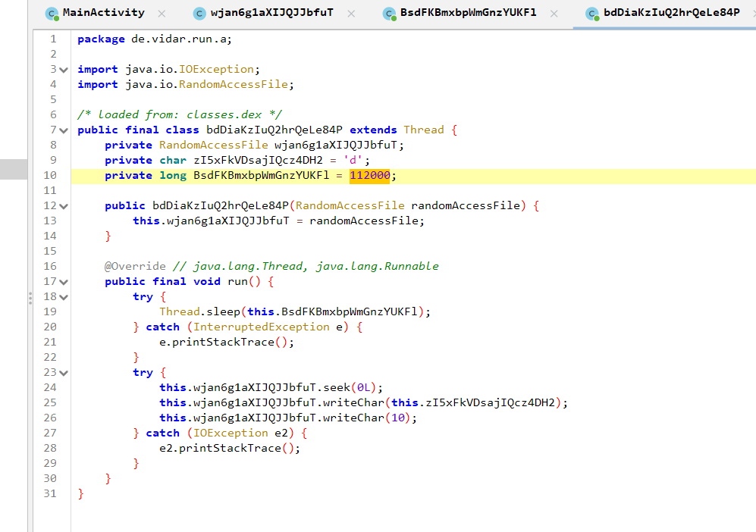Open the BsdFKBmxbpWmGnzYUKFl tab
Screen dimensions: 756x532
coord(469,13)
